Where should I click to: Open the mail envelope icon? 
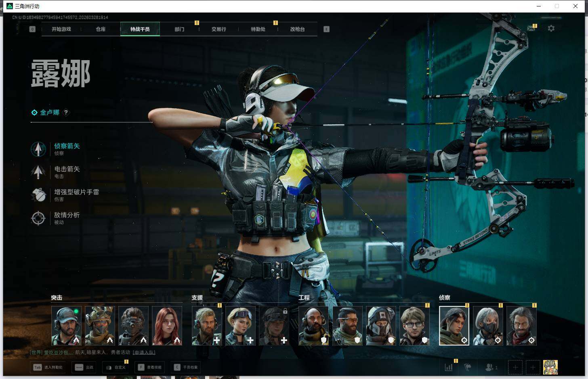tap(531, 28)
